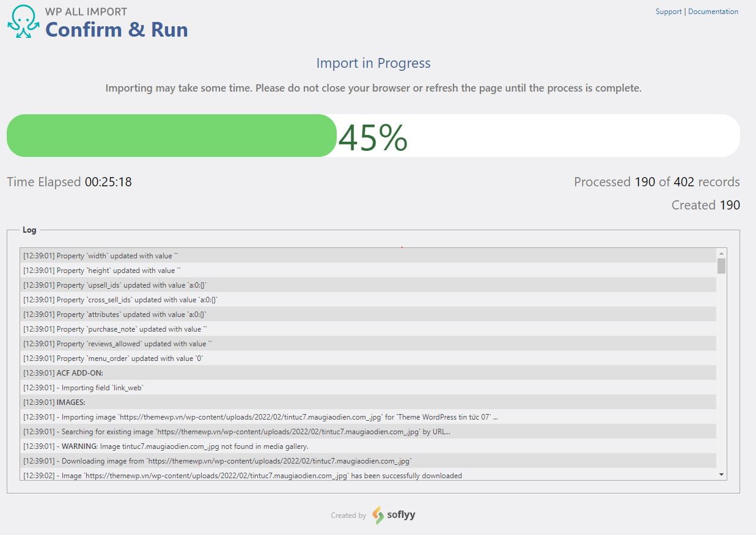Viewport: 756px width, 535px height.
Task: Click the 'successfully downloaded' log entry
Action: click(368, 475)
